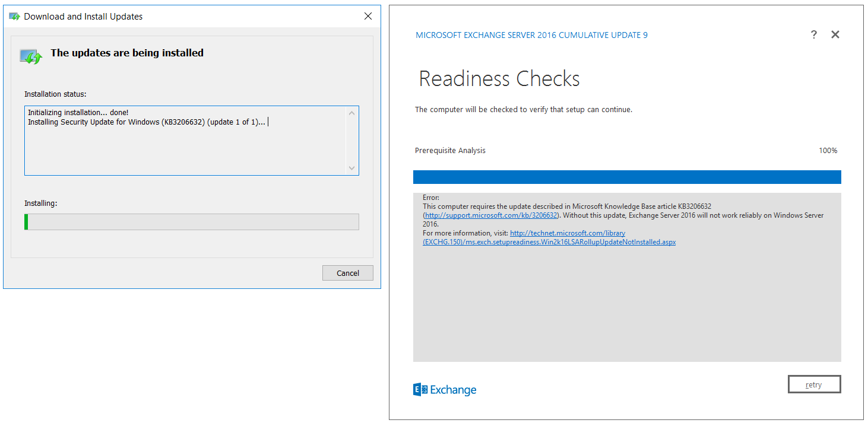This screenshot has width=868, height=423.
Task: Click the Installing progress bar
Action: pos(191,222)
